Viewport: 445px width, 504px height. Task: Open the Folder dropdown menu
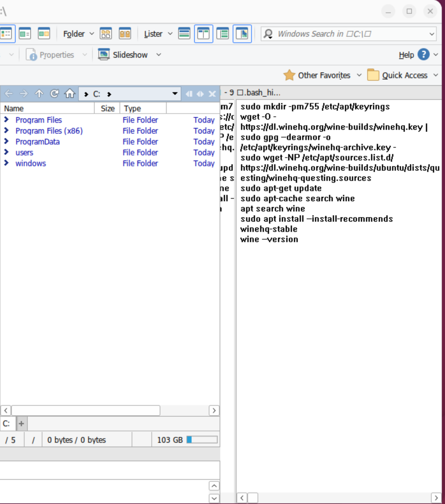pyautogui.click(x=78, y=34)
